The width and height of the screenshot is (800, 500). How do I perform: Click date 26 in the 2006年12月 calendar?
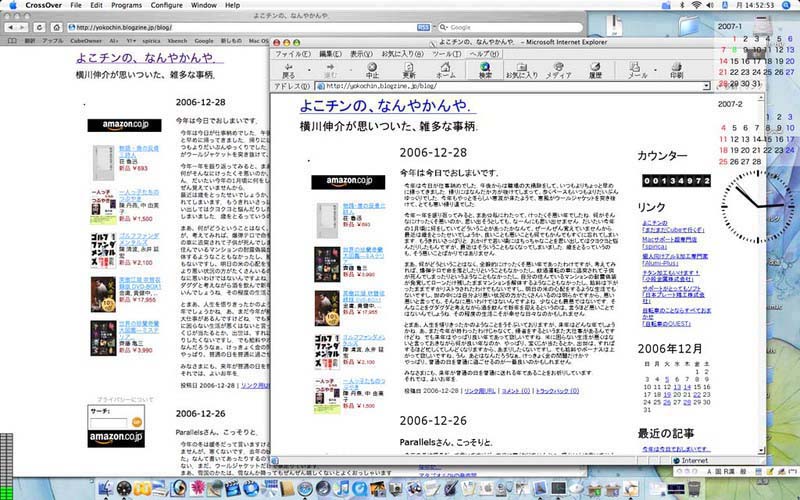pos(667,402)
